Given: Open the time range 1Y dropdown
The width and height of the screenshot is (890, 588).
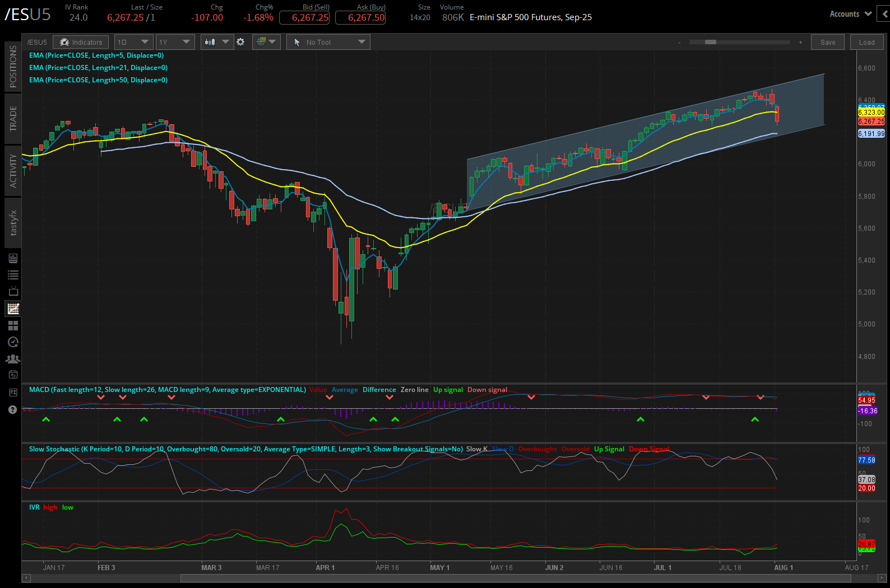Looking at the screenshot, I should [x=175, y=42].
